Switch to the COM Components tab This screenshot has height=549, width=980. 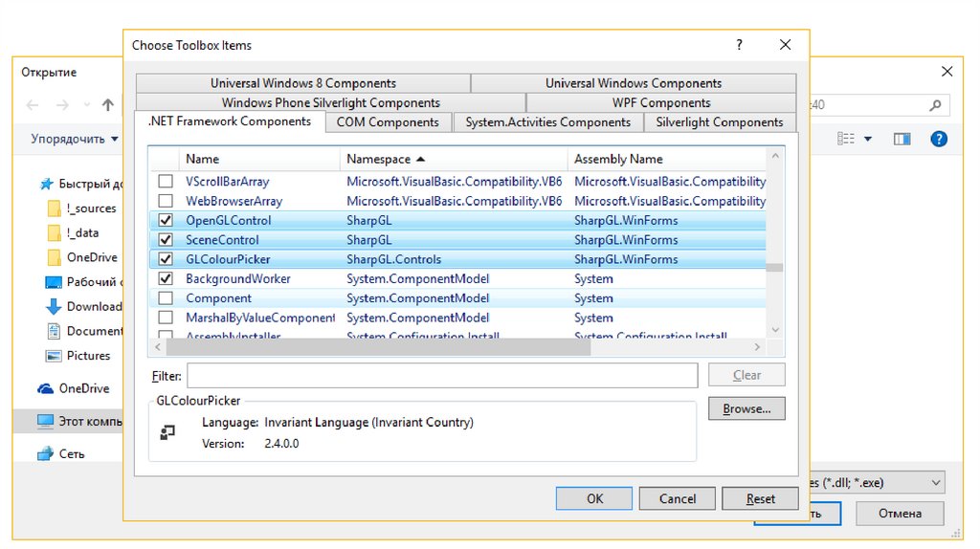pyautogui.click(x=388, y=122)
